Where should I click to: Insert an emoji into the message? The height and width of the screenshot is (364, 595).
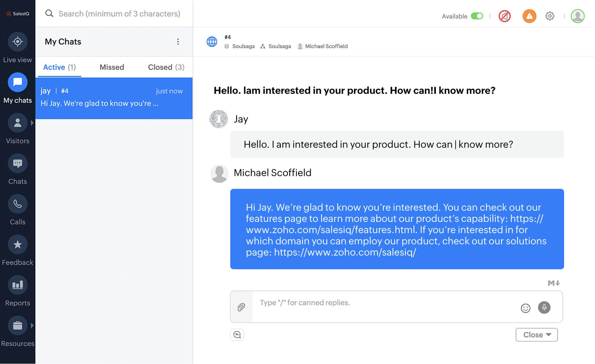tap(525, 308)
